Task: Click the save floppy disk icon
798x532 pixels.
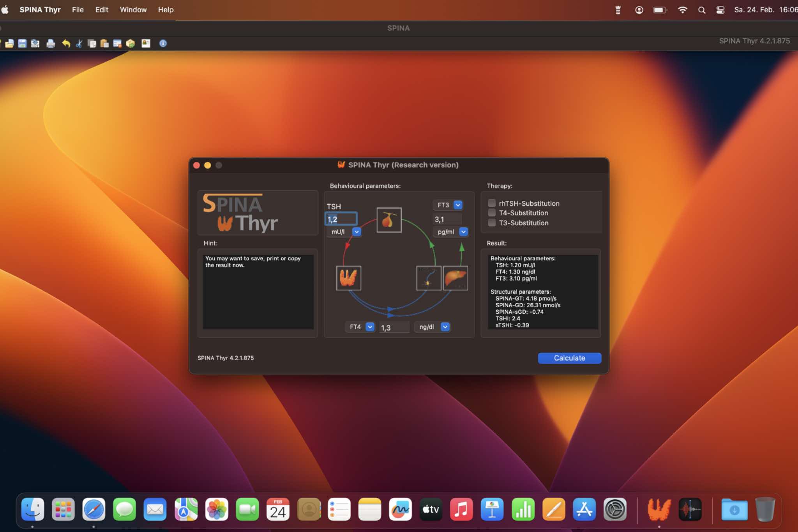Action: click(22, 43)
